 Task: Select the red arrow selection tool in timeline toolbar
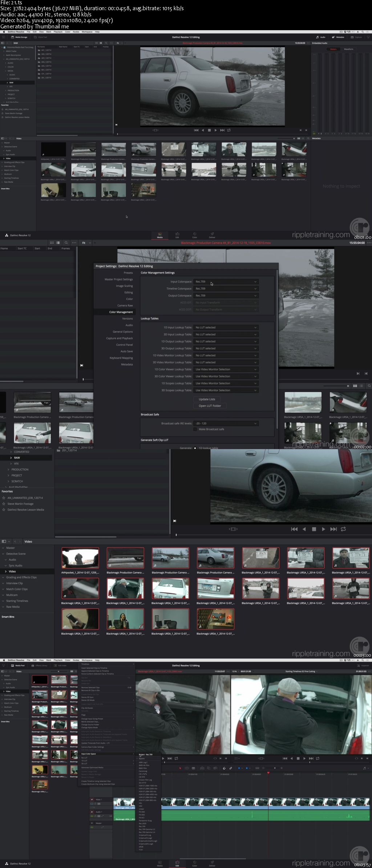tap(180, 768)
